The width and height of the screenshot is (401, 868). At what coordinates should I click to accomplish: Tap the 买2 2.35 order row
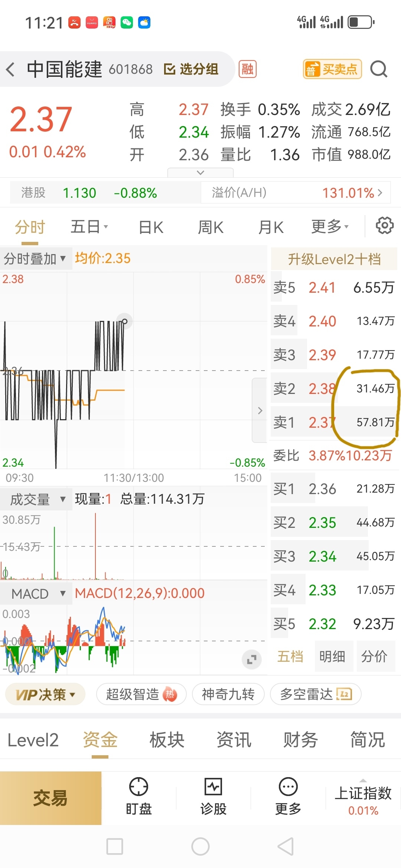[x=334, y=523]
